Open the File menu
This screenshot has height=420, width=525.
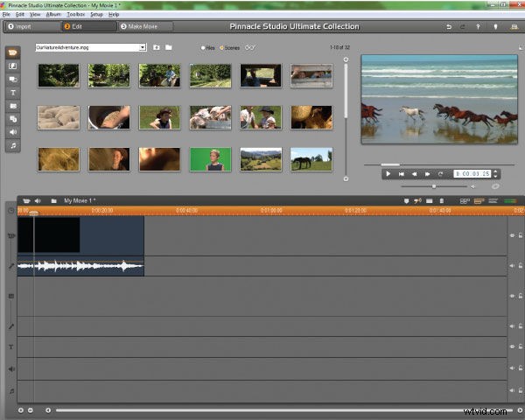coord(6,14)
